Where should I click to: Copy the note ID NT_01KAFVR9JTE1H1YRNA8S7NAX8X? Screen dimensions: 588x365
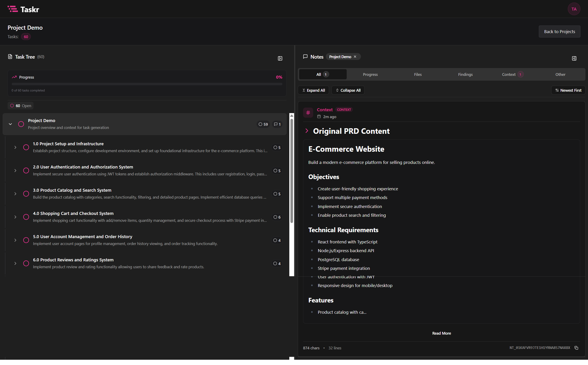(x=577, y=348)
